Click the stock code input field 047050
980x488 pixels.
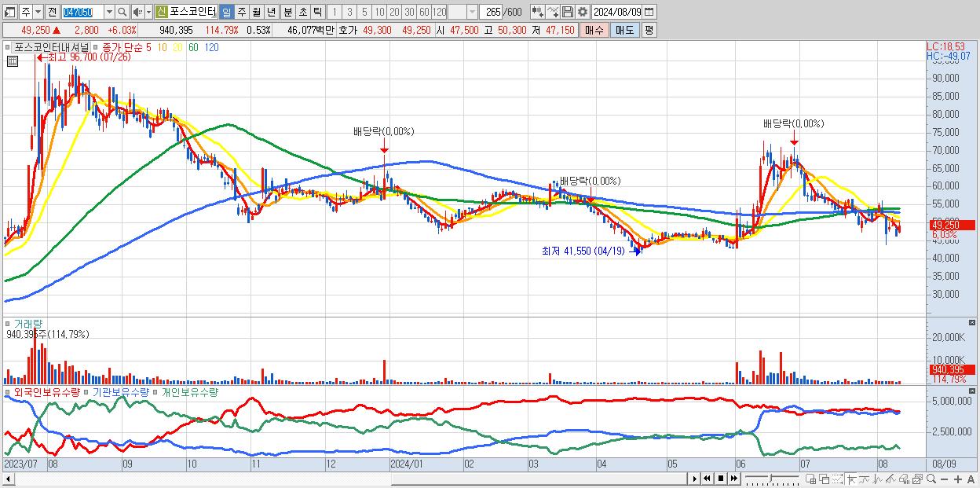82,12
